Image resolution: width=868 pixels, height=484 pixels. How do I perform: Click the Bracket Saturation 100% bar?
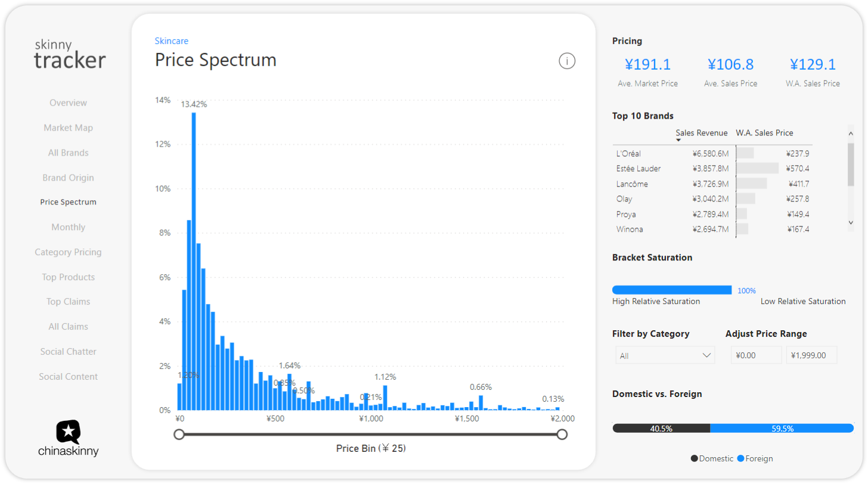pyautogui.click(x=672, y=290)
